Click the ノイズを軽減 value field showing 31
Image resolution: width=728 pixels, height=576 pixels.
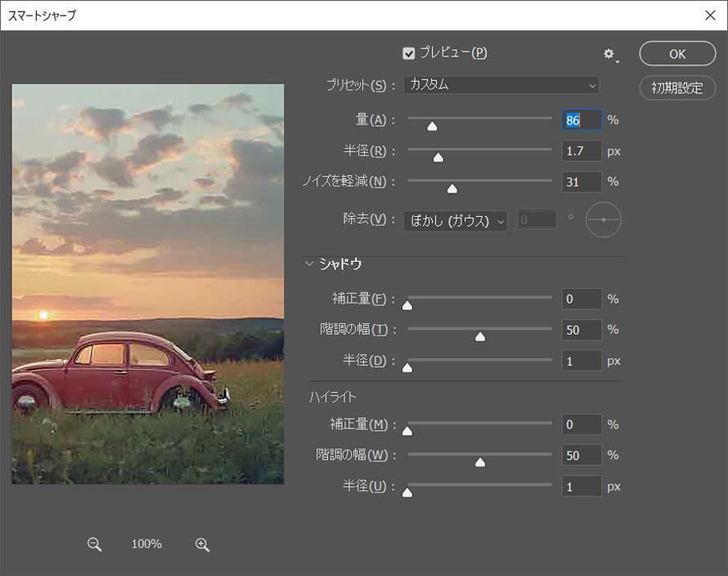point(582,182)
